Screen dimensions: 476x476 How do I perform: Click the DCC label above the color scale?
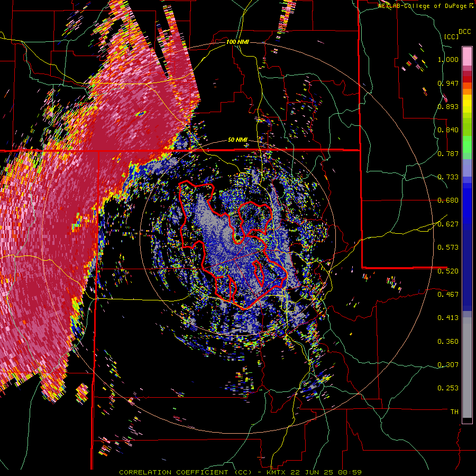click(464, 32)
